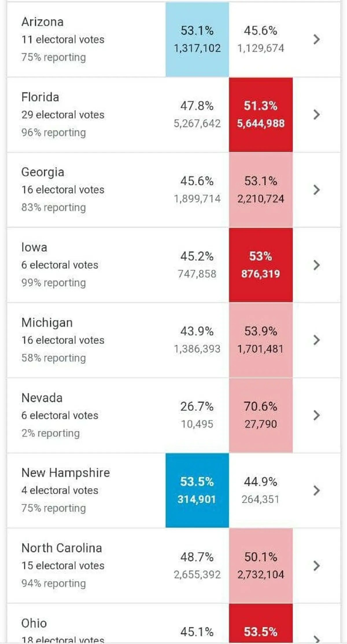Open the North Carolina state row title
The height and width of the screenshot is (644, 347).
62,548
